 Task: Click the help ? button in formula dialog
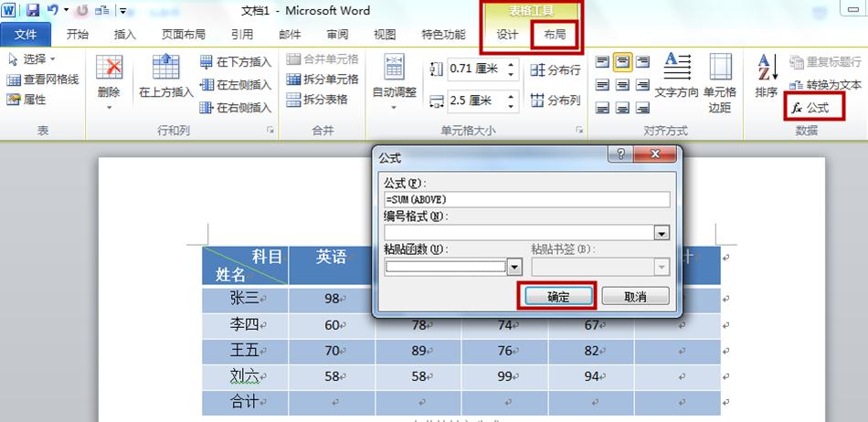pyautogui.click(x=620, y=154)
